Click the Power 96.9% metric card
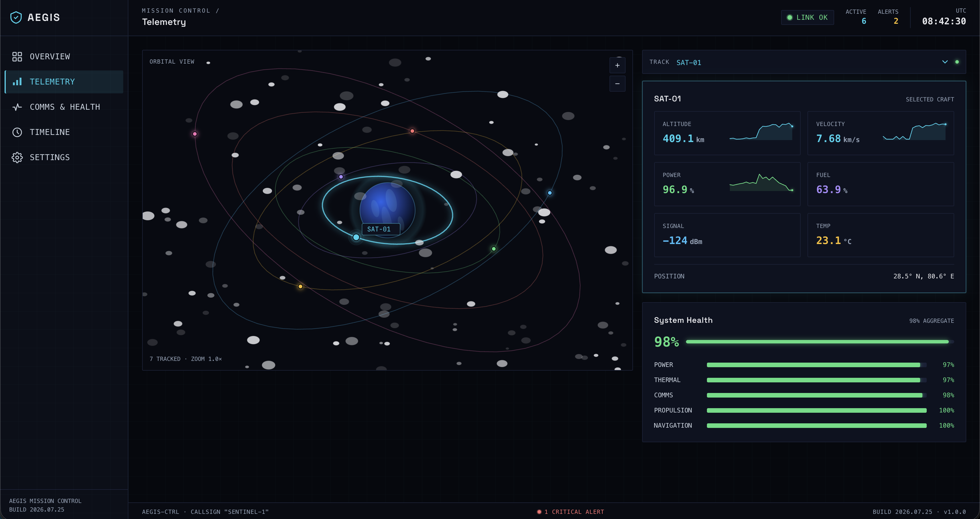This screenshot has height=519, width=980. [727, 184]
